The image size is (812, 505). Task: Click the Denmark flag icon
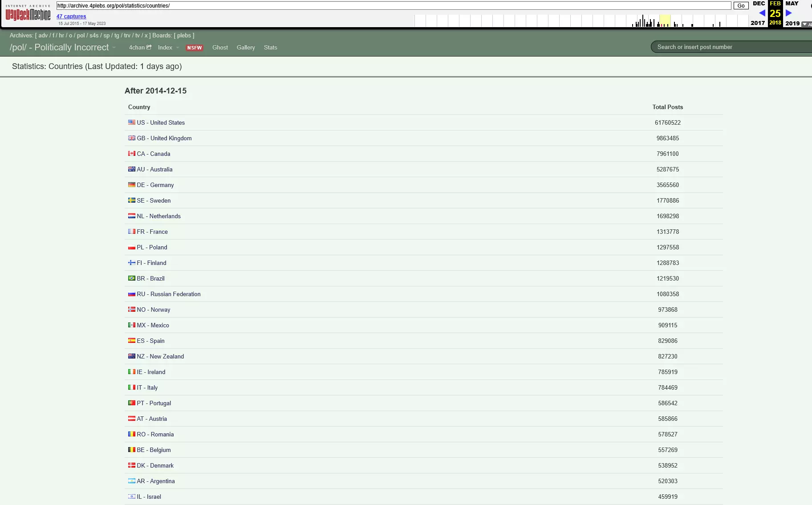132,465
